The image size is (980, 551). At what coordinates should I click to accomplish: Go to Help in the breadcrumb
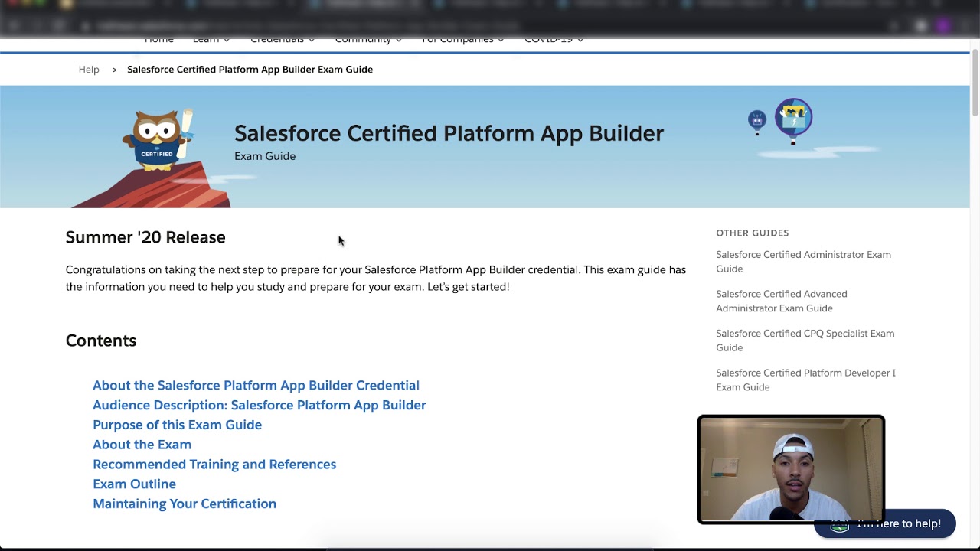89,70
